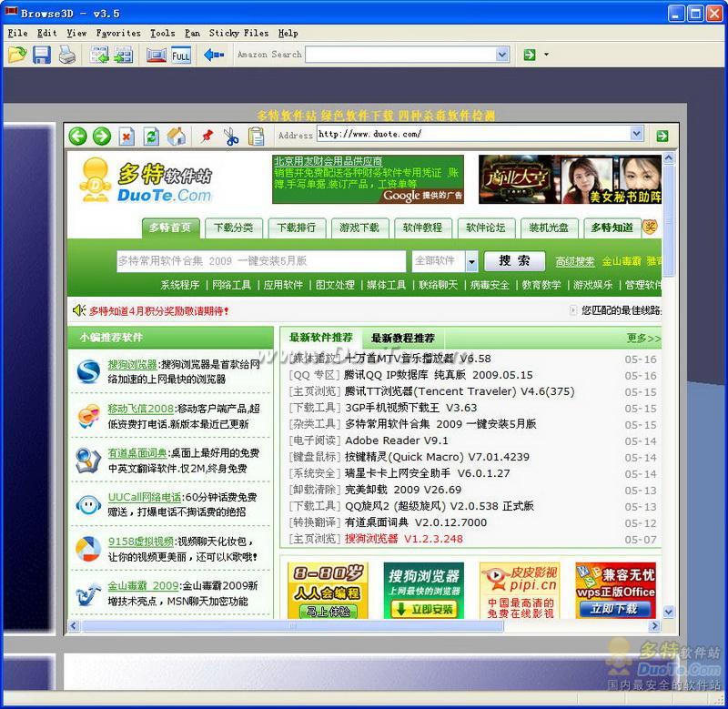
Task: Click the DuoTe.Com site logo
Action: (146, 181)
